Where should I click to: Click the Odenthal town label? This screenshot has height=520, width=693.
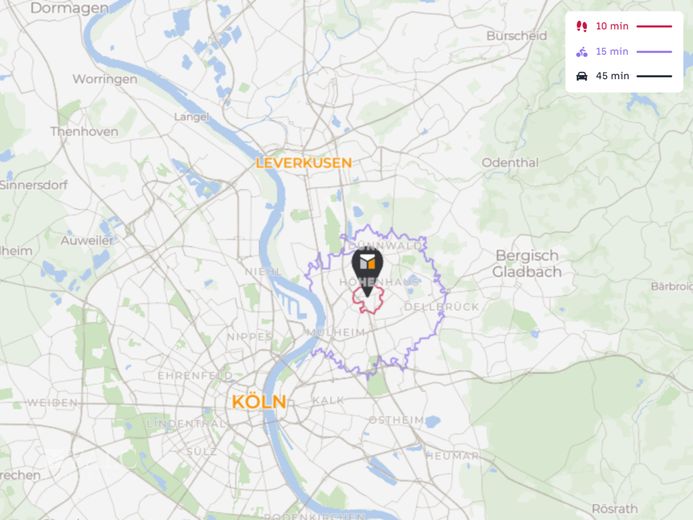(510, 163)
